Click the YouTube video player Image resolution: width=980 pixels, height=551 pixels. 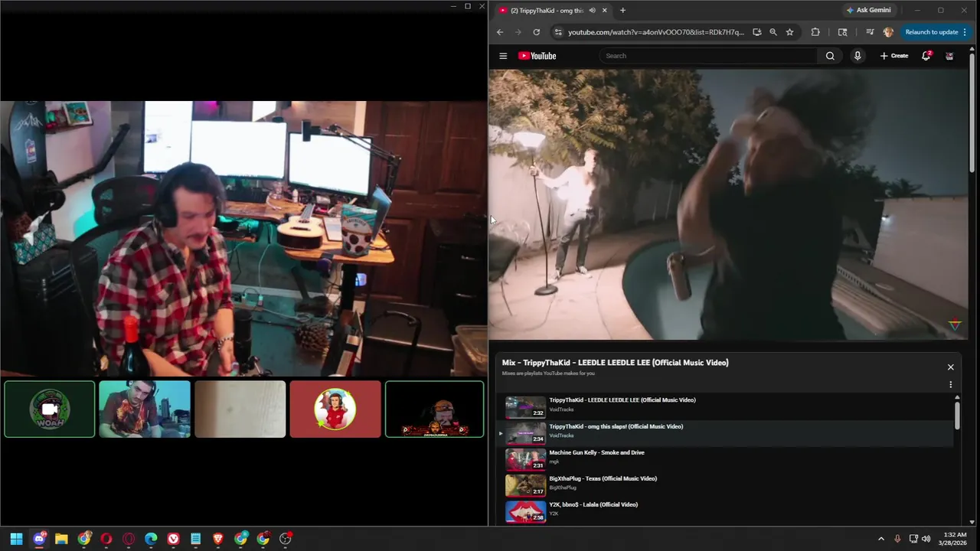pyautogui.click(x=728, y=204)
